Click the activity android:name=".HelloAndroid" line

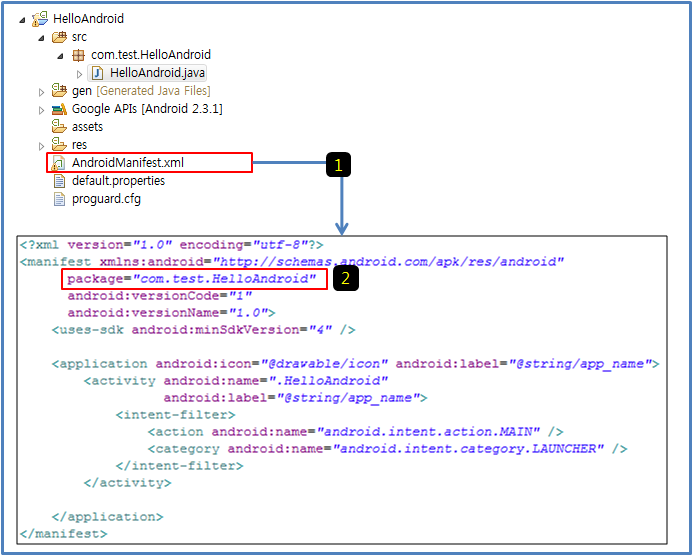pos(236,381)
